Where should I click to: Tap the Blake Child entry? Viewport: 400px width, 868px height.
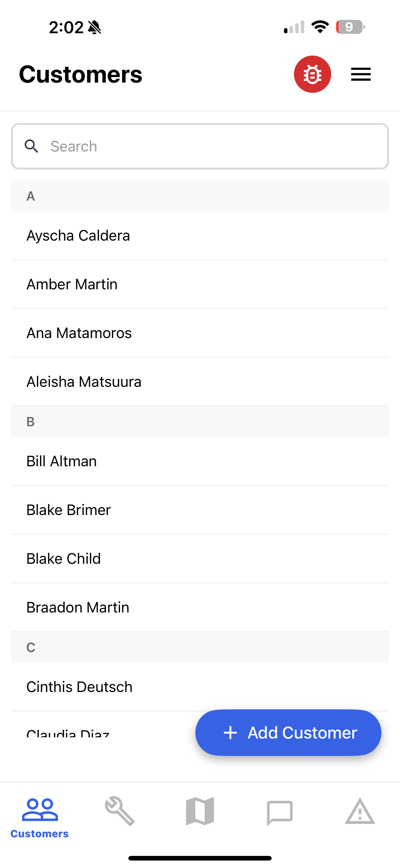coord(64,559)
